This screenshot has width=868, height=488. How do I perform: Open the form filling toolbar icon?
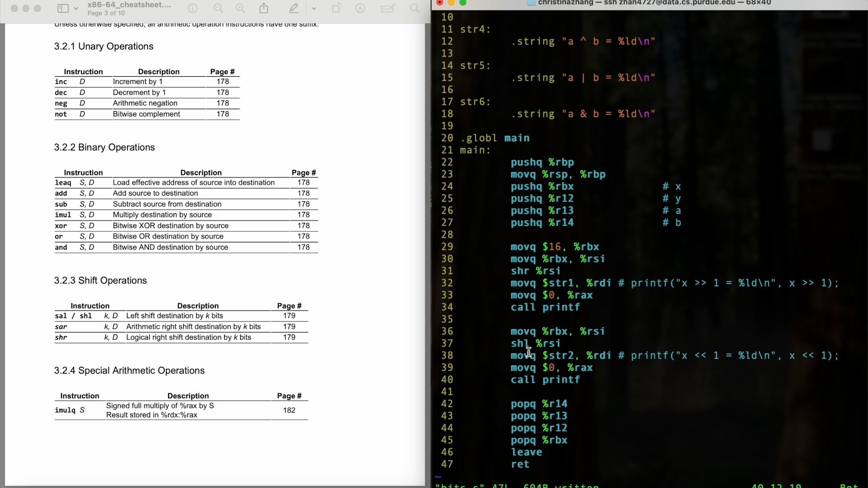pos(388,8)
